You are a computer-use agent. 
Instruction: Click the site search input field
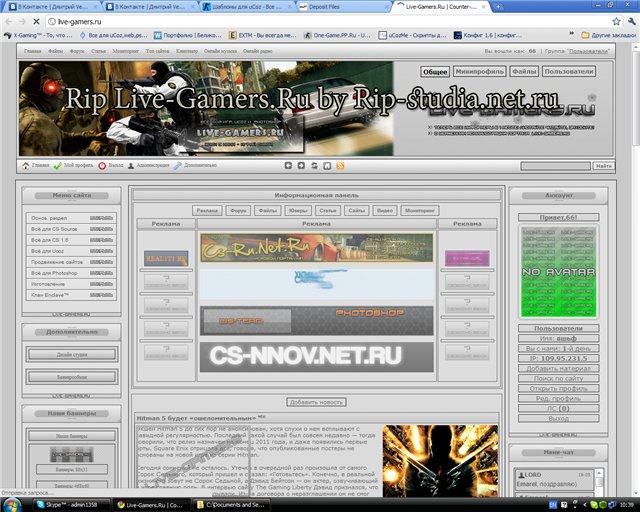(x=556, y=166)
